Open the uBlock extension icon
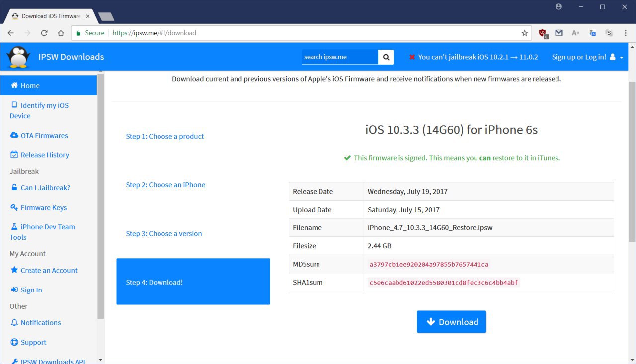 tap(544, 33)
